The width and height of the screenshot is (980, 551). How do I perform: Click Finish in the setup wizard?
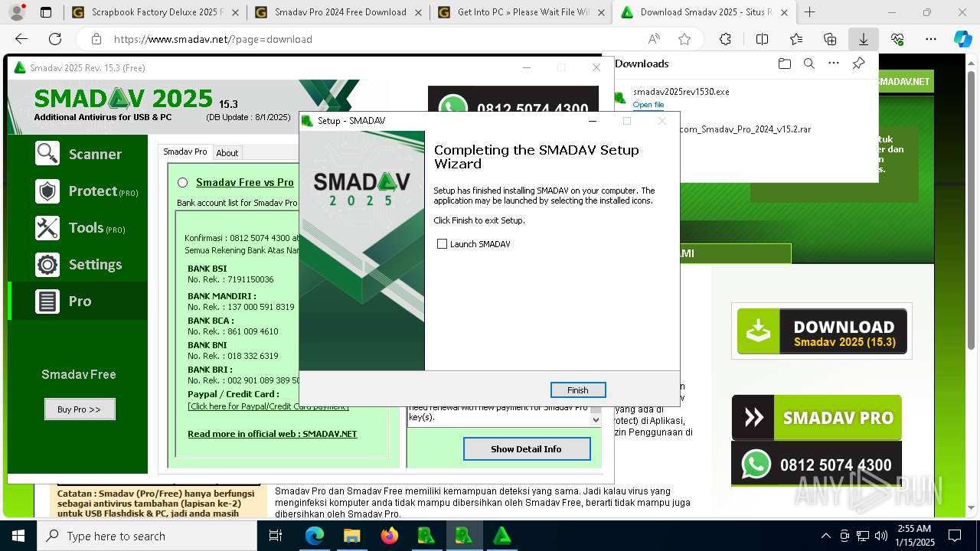[x=578, y=390]
